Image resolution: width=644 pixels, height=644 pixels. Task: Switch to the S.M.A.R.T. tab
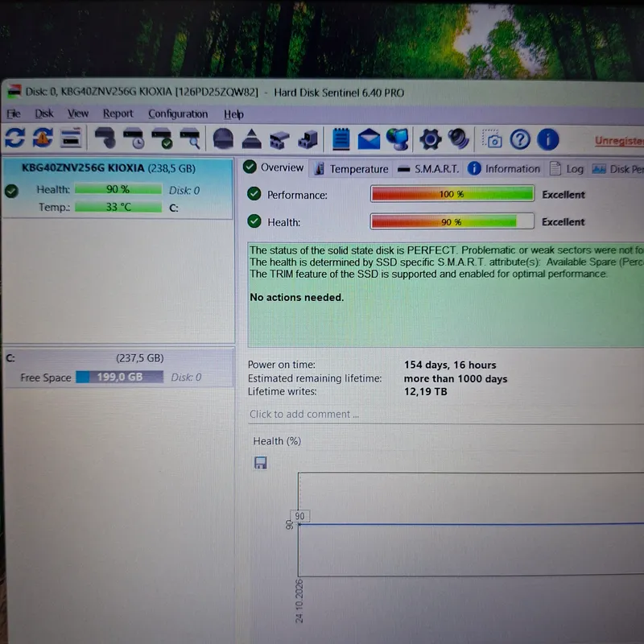point(428,169)
